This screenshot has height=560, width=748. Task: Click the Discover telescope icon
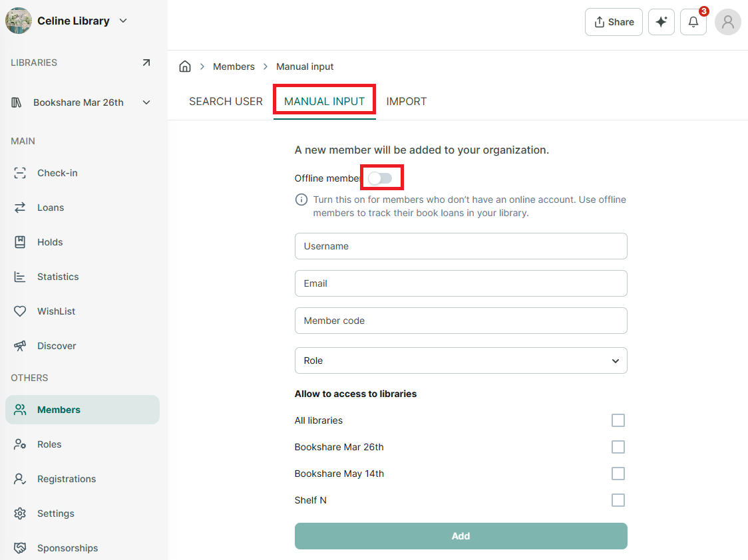20,346
